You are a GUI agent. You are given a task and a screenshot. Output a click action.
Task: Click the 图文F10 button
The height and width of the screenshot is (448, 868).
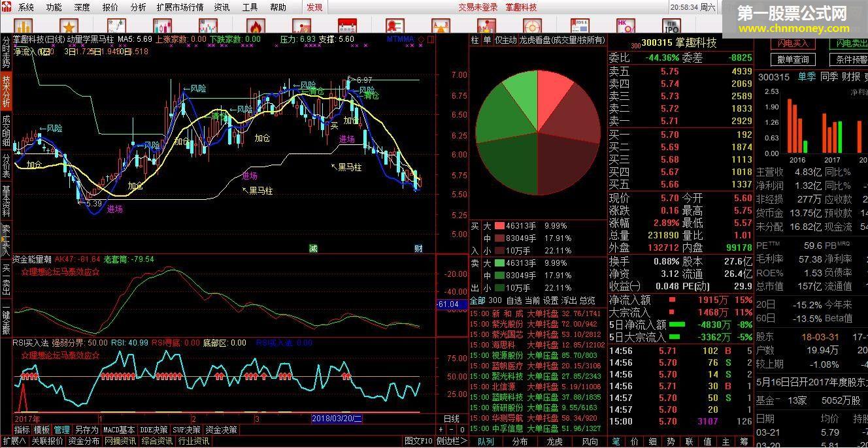point(418,441)
